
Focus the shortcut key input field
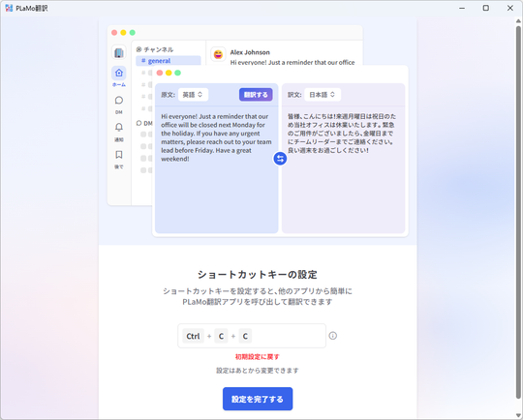252,336
